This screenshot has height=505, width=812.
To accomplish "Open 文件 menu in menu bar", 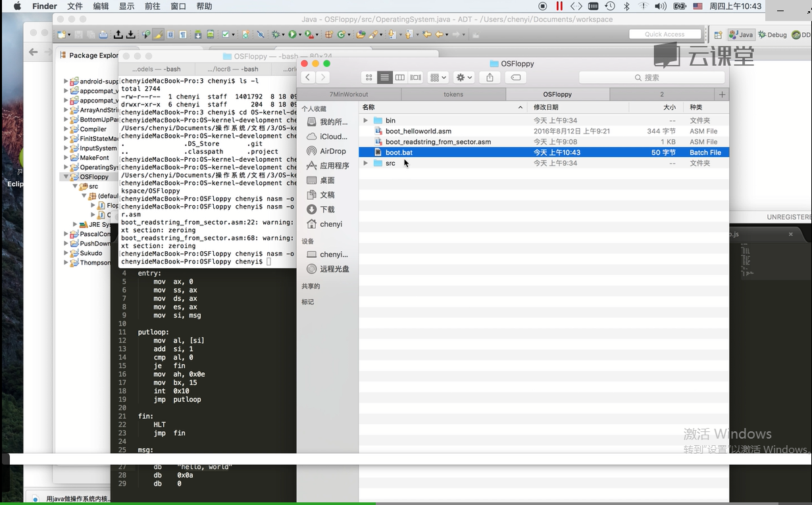I will [75, 6].
